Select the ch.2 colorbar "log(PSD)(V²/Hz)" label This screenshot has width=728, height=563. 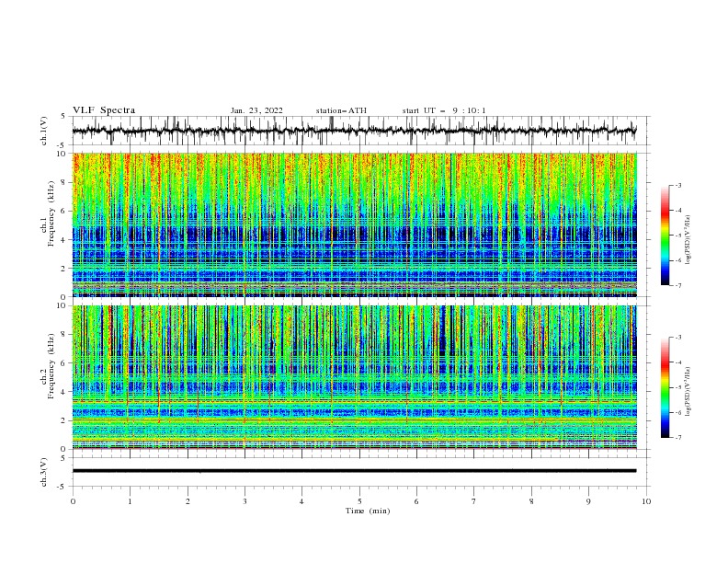point(688,392)
